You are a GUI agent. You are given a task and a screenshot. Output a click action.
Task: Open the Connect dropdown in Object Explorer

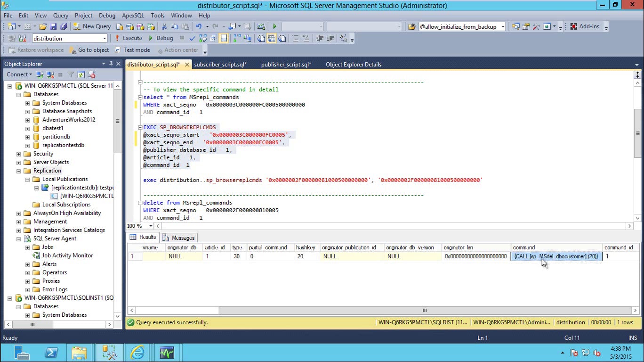pos(19,74)
